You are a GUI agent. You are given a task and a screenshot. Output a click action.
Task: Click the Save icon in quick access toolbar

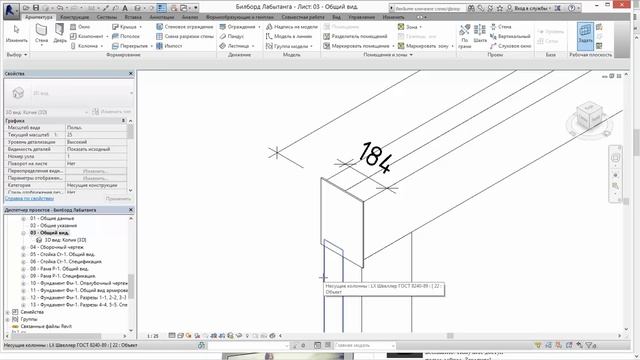click(36, 8)
